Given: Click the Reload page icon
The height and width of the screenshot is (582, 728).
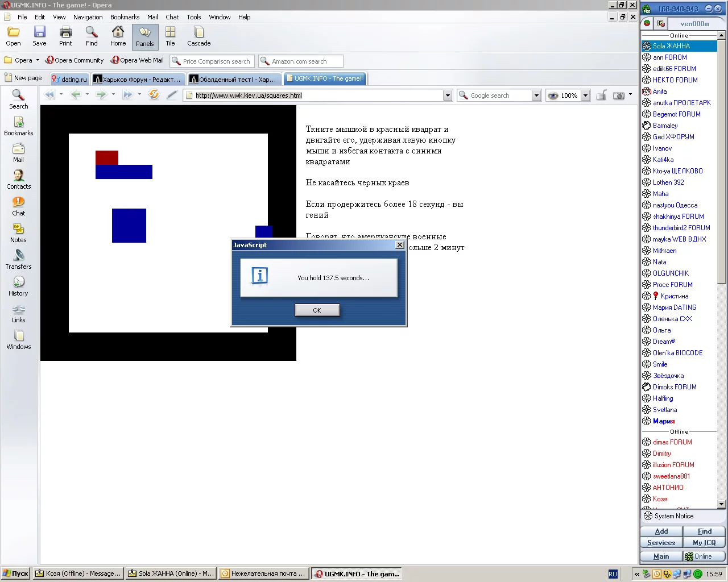Looking at the screenshot, I should (154, 95).
